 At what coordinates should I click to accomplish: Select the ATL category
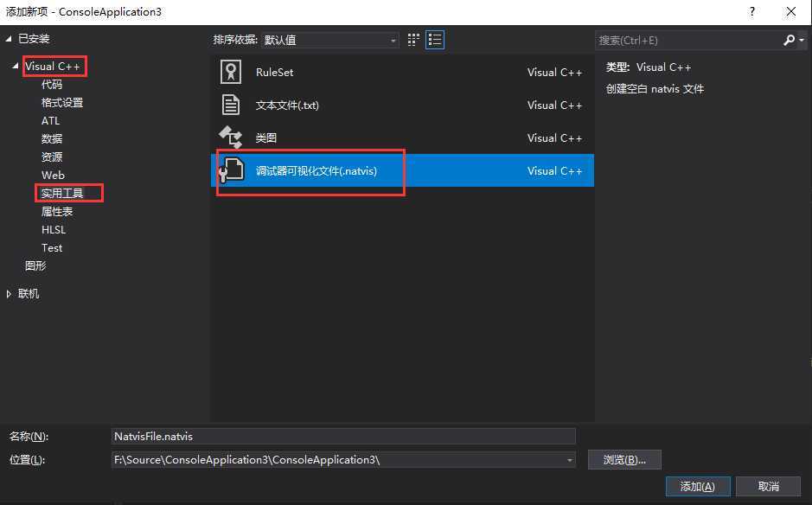pyautogui.click(x=50, y=121)
